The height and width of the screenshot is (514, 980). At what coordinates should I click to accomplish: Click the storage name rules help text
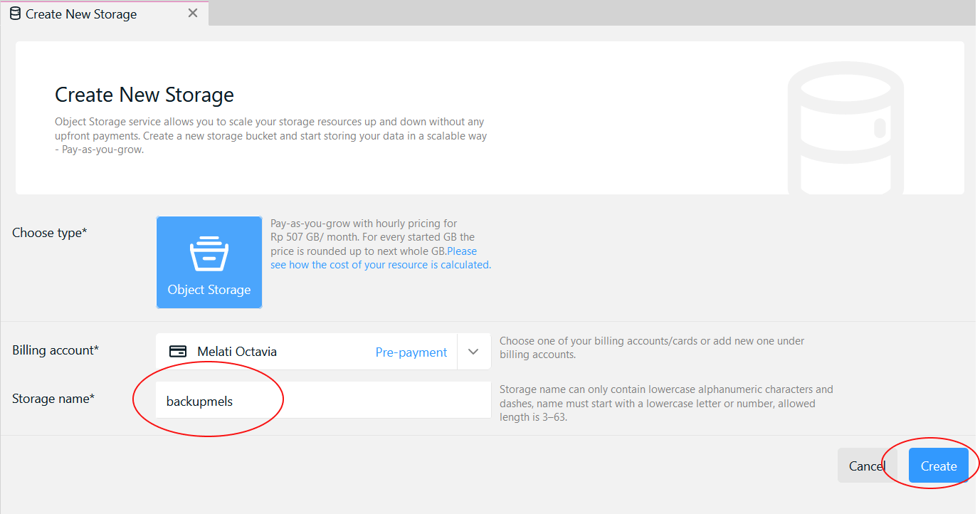665,404
